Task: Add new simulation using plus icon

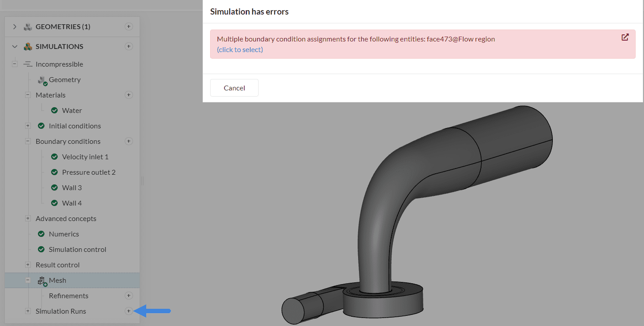Action: point(129,46)
